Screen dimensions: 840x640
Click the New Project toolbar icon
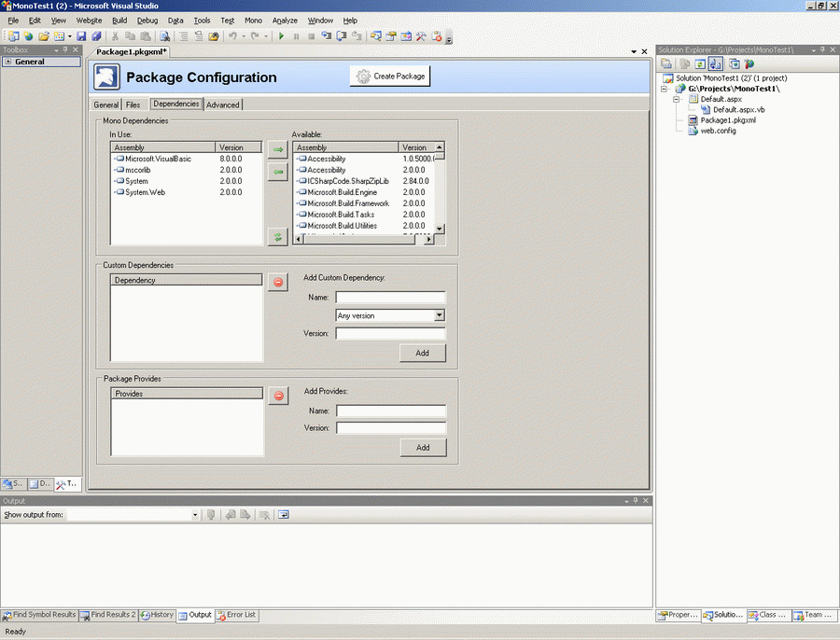13,36
